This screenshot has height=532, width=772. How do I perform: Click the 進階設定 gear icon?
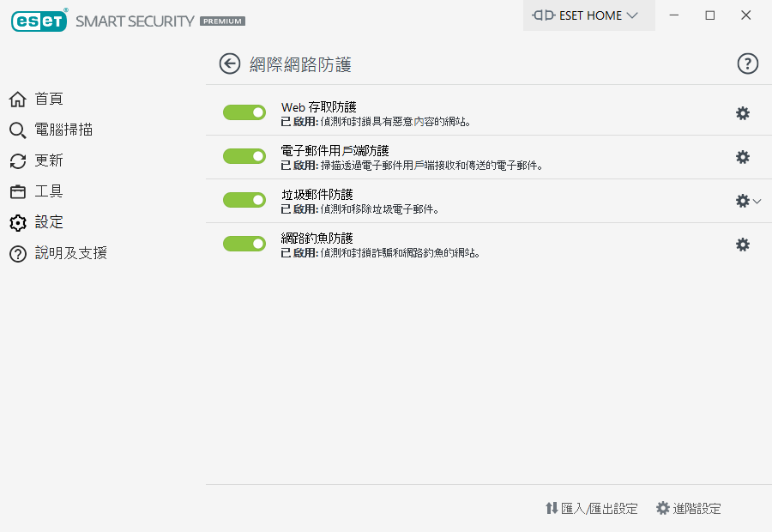[663, 509]
